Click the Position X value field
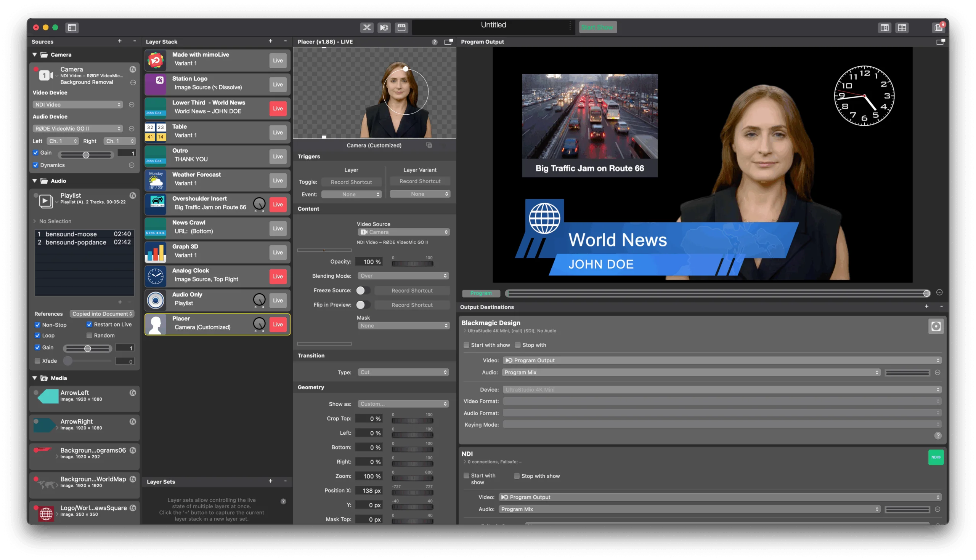Image resolution: width=976 pixels, height=560 pixels. [368, 491]
